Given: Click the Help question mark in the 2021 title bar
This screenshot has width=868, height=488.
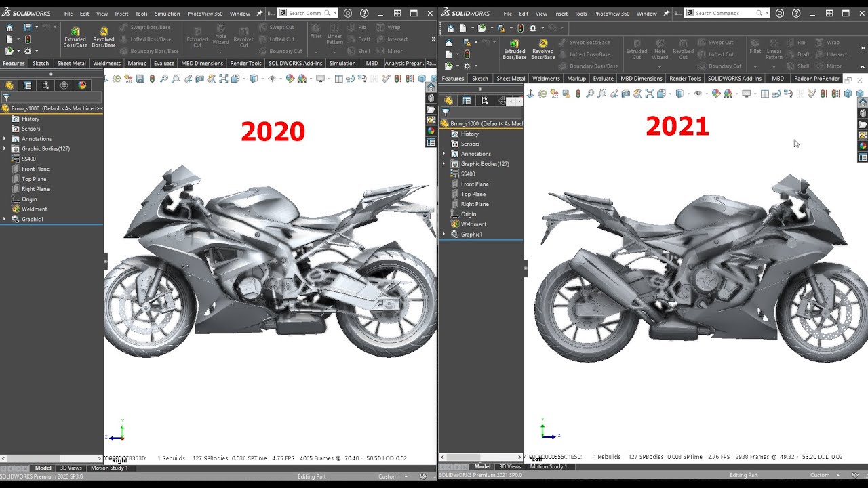Looking at the screenshot, I should [796, 13].
